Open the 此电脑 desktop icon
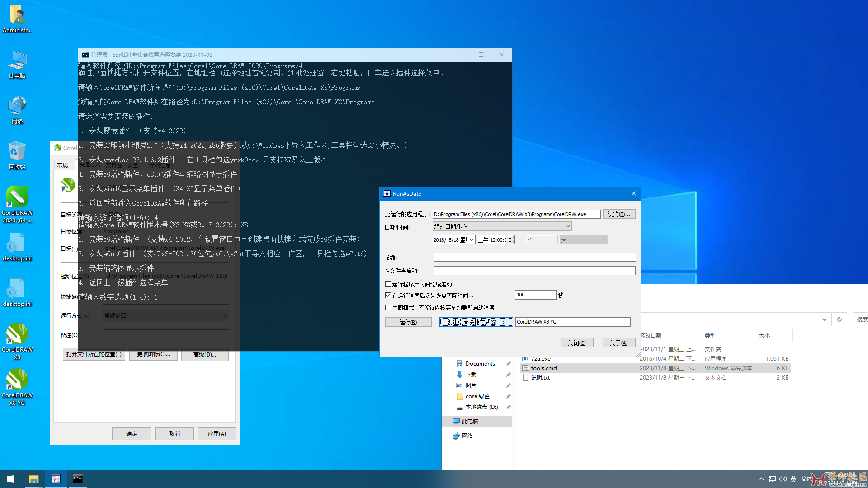 pos(17,65)
